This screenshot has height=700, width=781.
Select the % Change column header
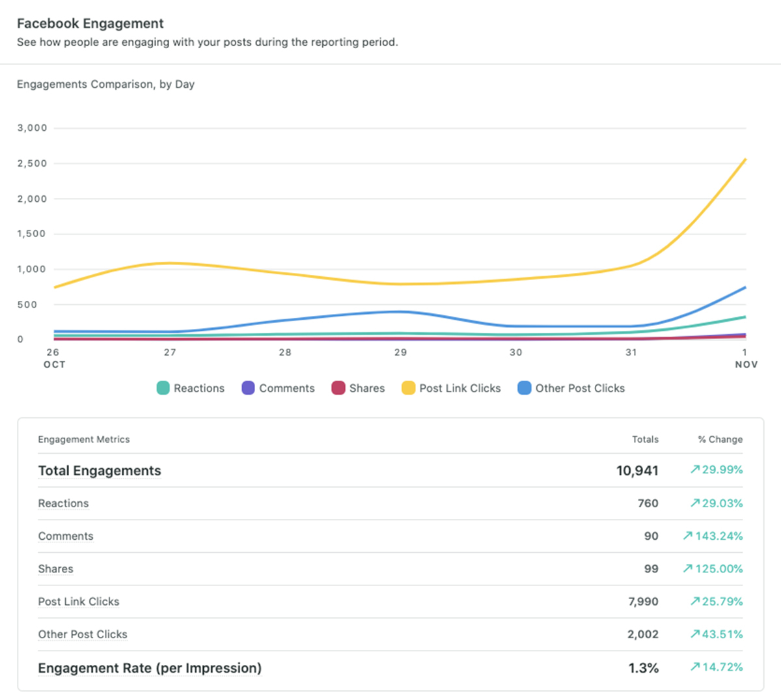click(x=720, y=440)
